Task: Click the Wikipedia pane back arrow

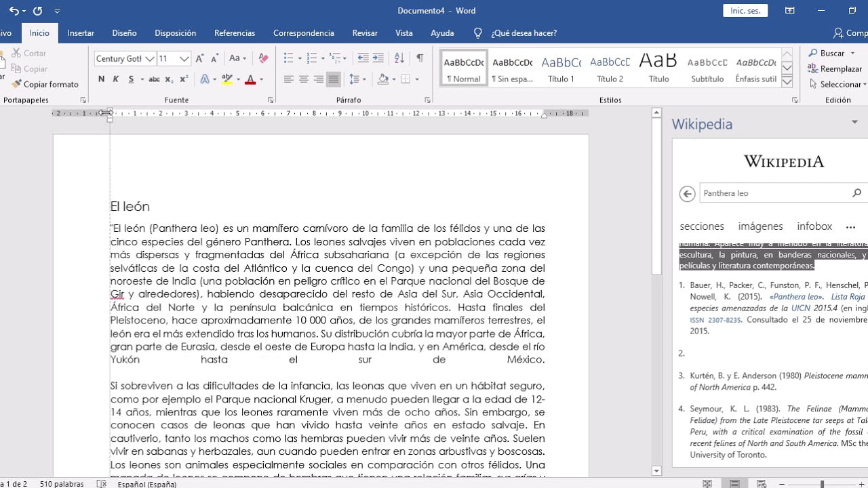Action: pyautogui.click(x=687, y=194)
